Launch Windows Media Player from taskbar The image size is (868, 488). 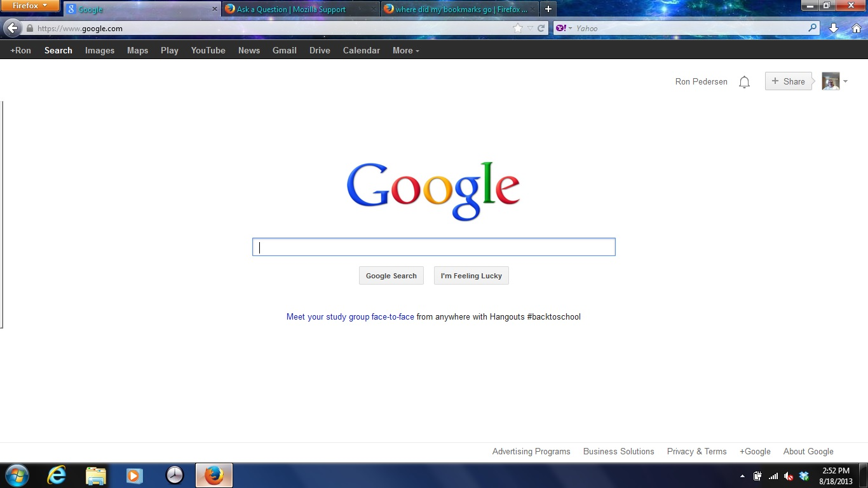click(134, 475)
